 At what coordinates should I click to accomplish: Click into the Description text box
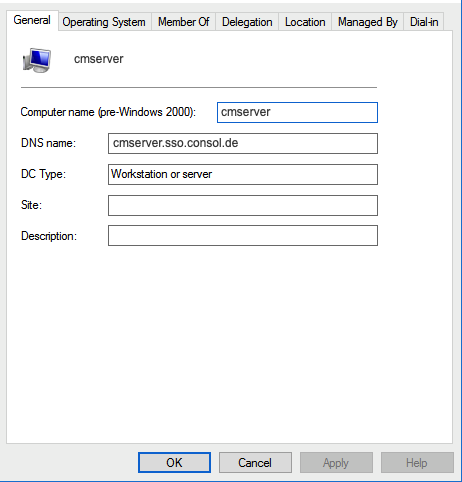243,236
